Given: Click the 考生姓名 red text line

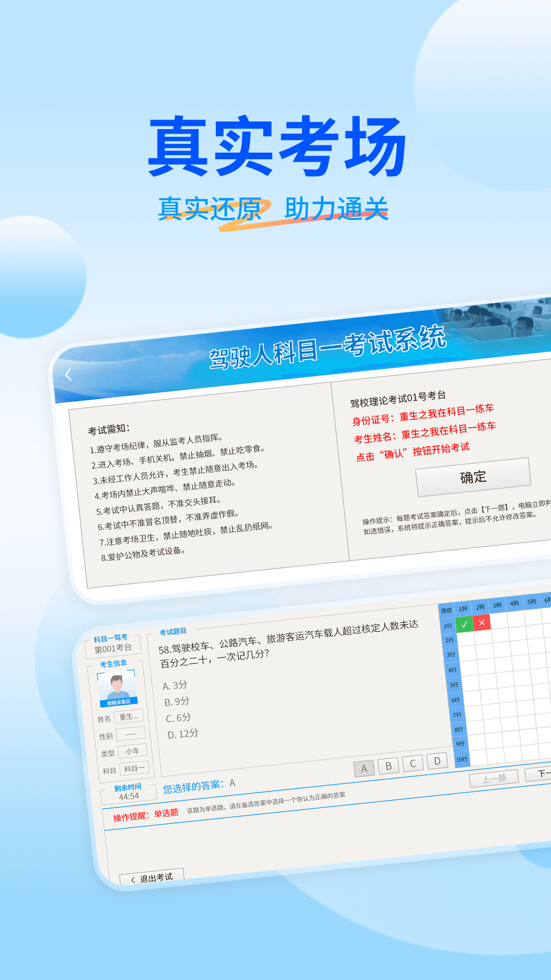Looking at the screenshot, I should (x=425, y=432).
